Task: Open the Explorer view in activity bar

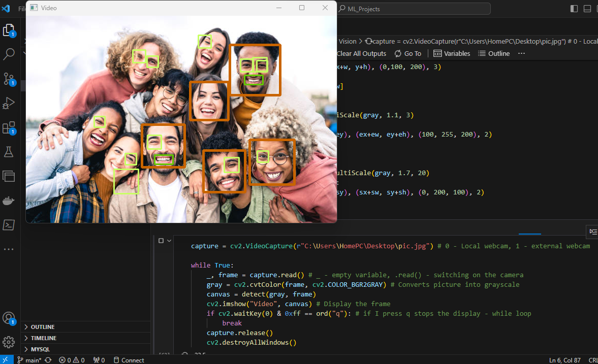Action: tap(9, 30)
